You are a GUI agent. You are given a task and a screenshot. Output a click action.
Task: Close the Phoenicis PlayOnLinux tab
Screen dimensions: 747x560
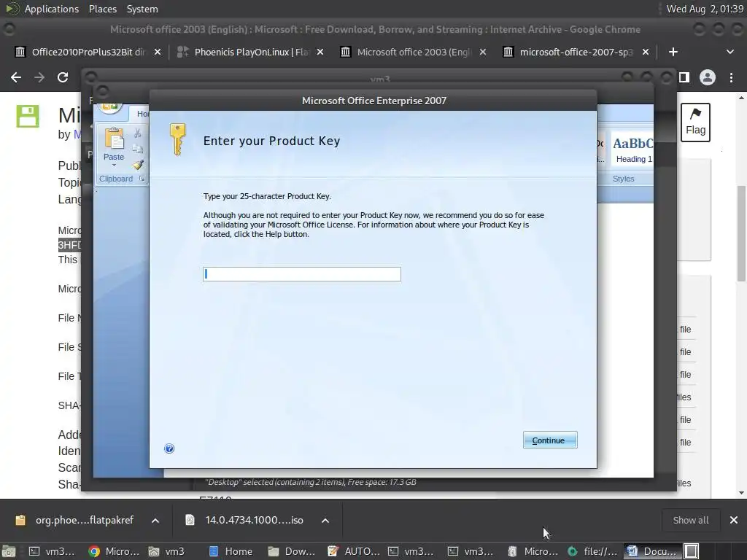[x=320, y=52]
